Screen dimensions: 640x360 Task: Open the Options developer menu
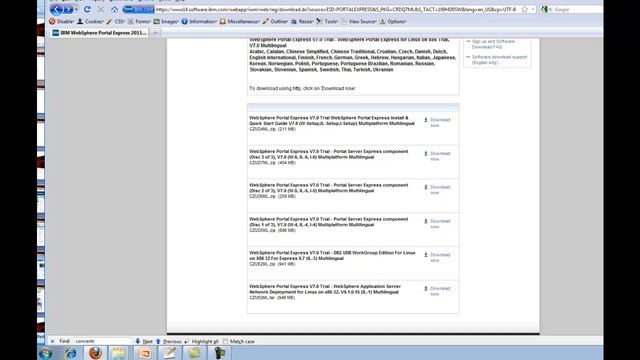tap(393, 21)
